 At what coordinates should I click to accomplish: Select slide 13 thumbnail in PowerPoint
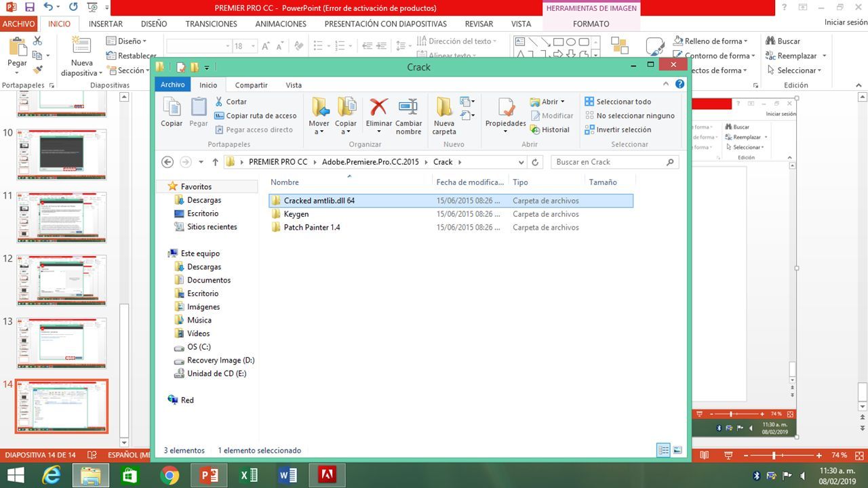click(x=61, y=343)
